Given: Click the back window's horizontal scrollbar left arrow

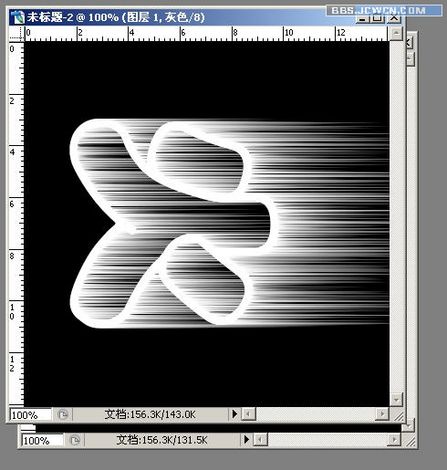Looking at the screenshot, I should click(260, 440).
